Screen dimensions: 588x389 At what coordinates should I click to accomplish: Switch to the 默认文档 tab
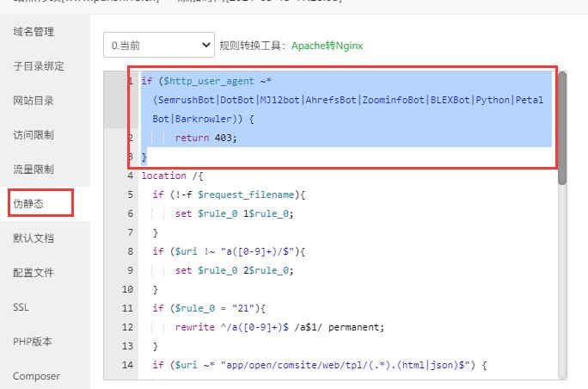(x=34, y=238)
